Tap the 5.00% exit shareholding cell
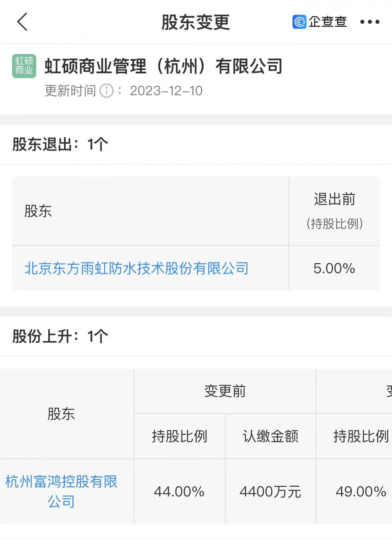Image resolution: width=392 pixels, height=540 pixels. point(334,268)
